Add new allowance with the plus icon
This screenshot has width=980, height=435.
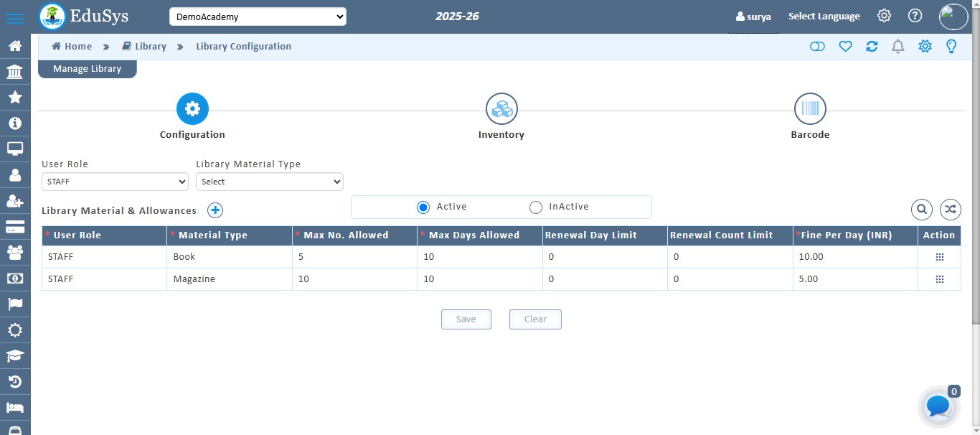click(x=215, y=210)
